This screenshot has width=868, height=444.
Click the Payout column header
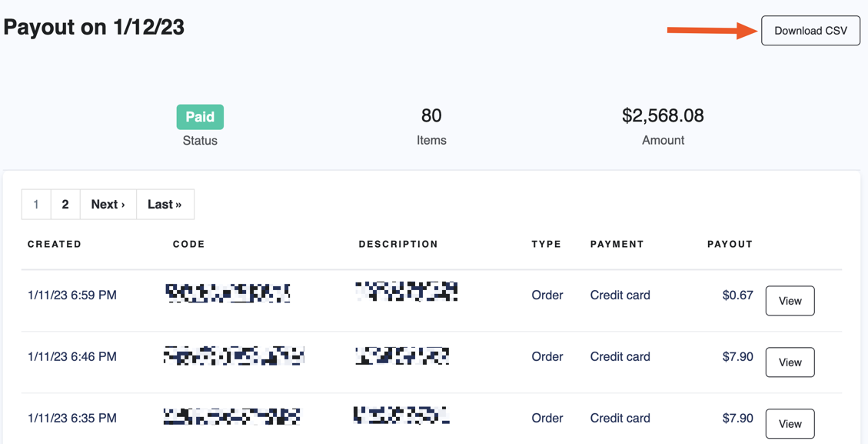point(730,245)
